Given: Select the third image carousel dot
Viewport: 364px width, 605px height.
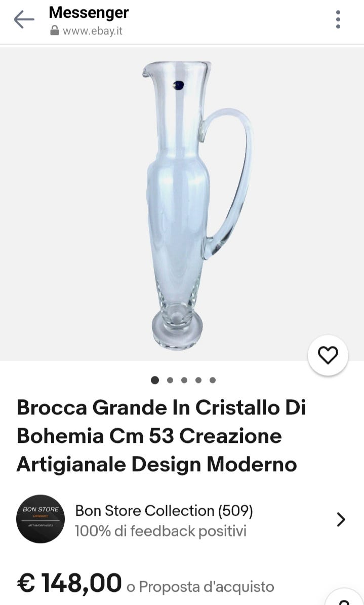Looking at the screenshot, I should tap(184, 380).
